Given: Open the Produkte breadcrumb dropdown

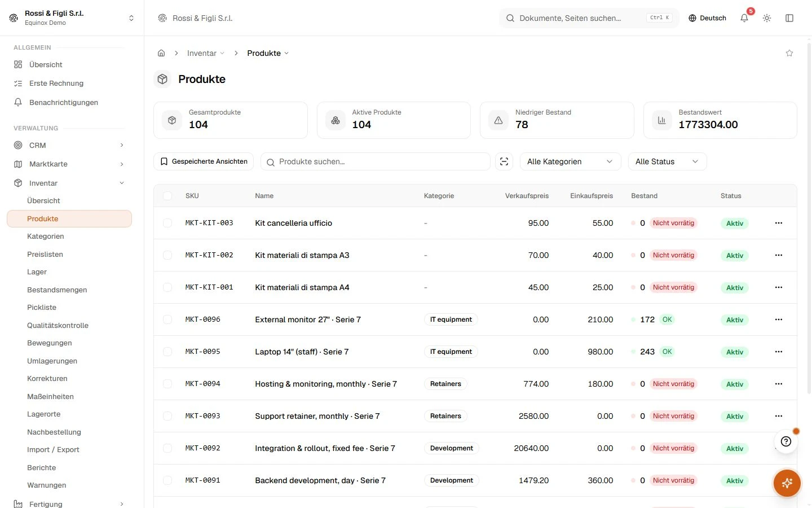Looking at the screenshot, I should click(268, 53).
